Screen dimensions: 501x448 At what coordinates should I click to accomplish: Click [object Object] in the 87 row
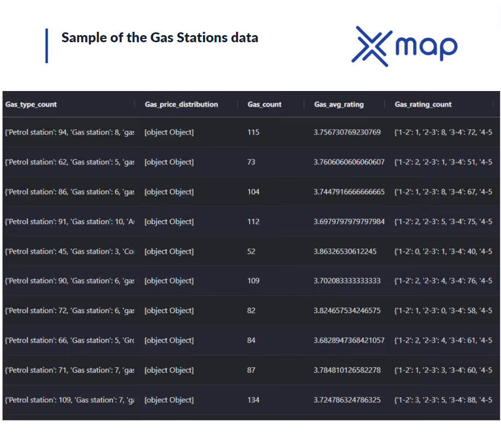(x=169, y=370)
